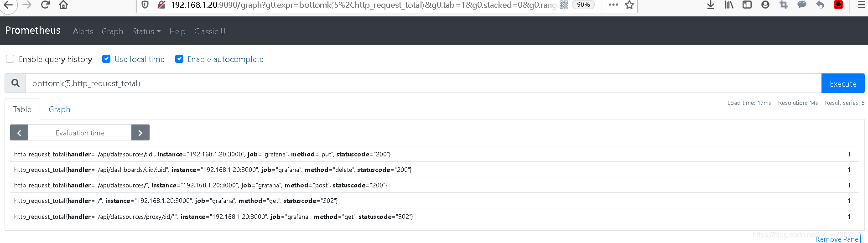Click the Result series: 5 text
Viewport: 868px width, 243px height.
845,103
